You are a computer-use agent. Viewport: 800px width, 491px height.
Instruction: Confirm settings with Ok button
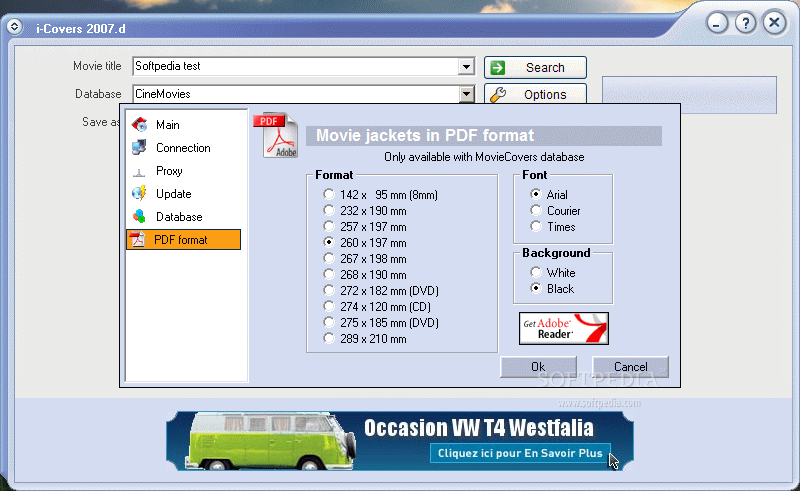click(538, 367)
